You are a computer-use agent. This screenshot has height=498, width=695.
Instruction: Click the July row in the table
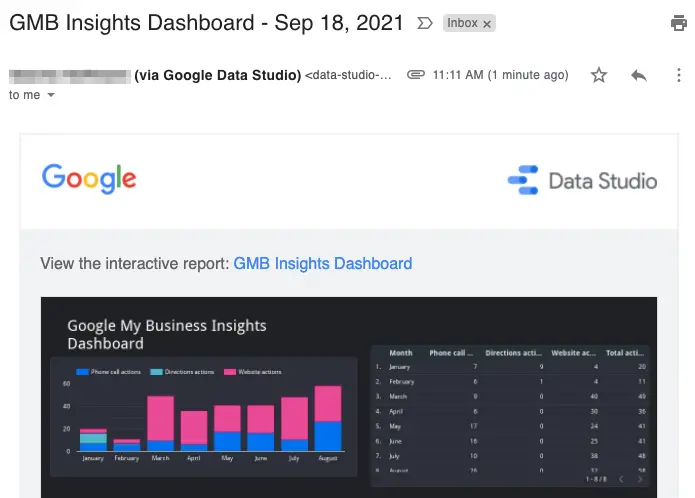(510, 456)
